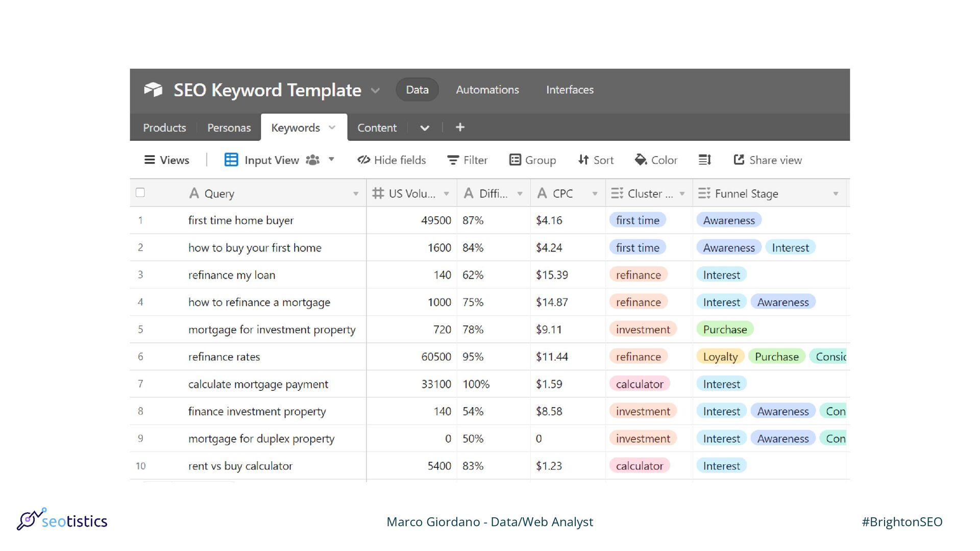The height and width of the screenshot is (551, 980).
Task: Switch to the Personas table tab
Action: (229, 128)
